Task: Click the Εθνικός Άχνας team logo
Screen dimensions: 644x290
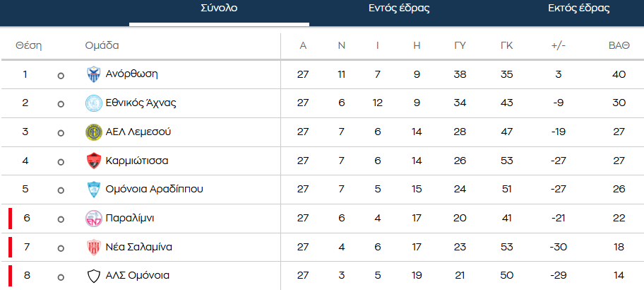Action: click(x=94, y=103)
